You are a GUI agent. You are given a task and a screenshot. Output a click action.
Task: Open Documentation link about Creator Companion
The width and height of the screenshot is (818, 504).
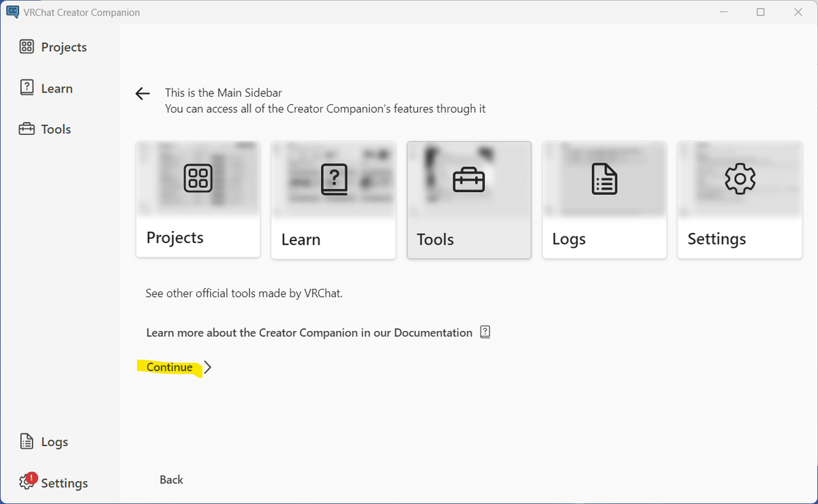coord(318,332)
